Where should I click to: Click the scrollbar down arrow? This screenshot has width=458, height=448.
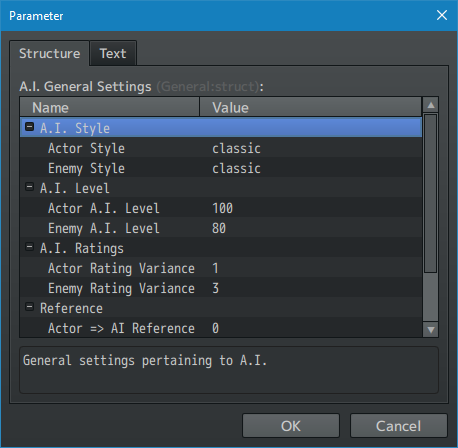pyautogui.click(x=431, y=330)
